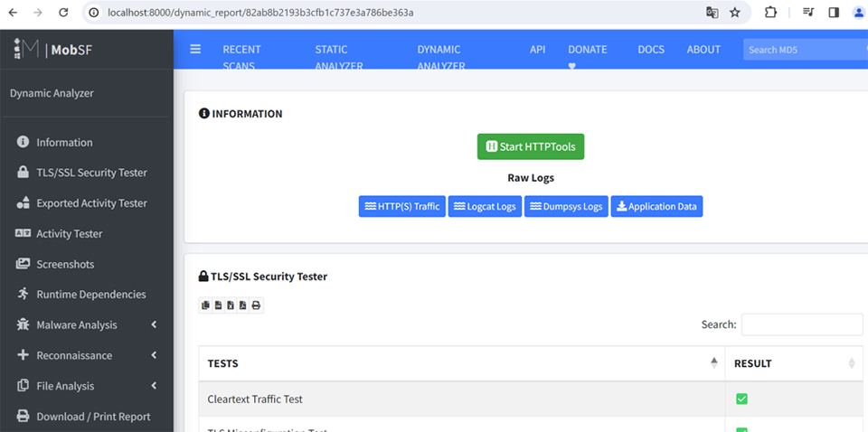
Task: Sort the table by TESTS column
Action: click(461, 363)
